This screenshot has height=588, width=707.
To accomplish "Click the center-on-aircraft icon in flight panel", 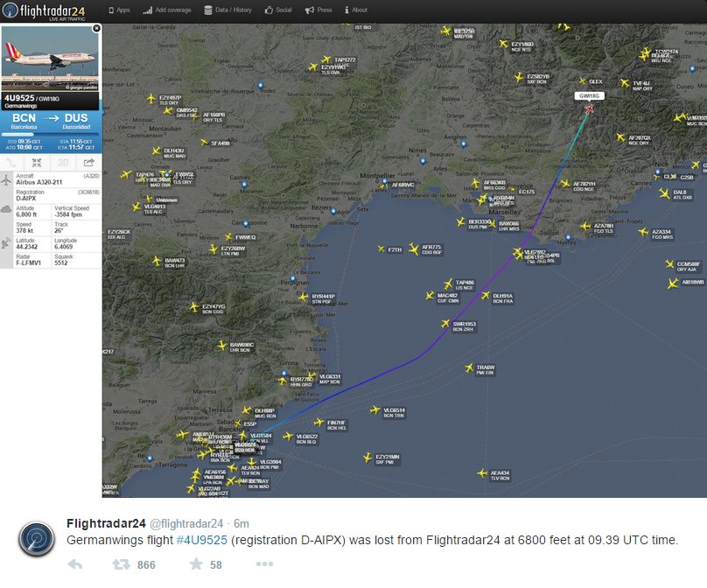I will pyautogui.click(x=38, y=163).
